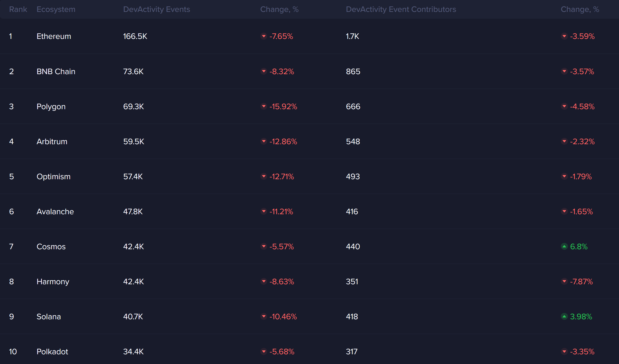Click the red arrow beside BNB Chain's -3.57%
The height and width of the screenshot is (364, 619).
tap(564, 71)
